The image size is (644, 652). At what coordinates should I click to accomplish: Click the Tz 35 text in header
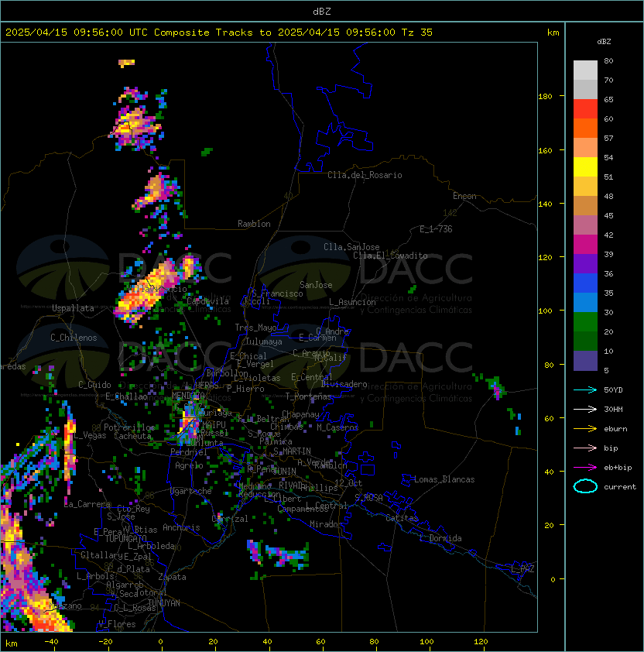click(417, 33)
